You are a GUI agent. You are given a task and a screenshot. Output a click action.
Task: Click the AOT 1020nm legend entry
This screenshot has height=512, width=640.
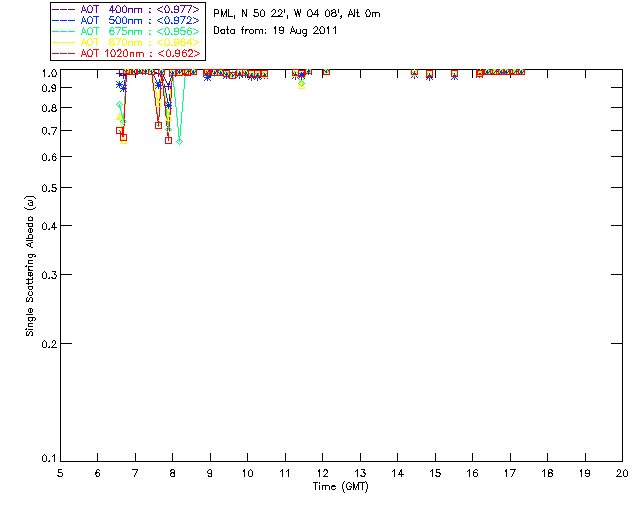127,53
